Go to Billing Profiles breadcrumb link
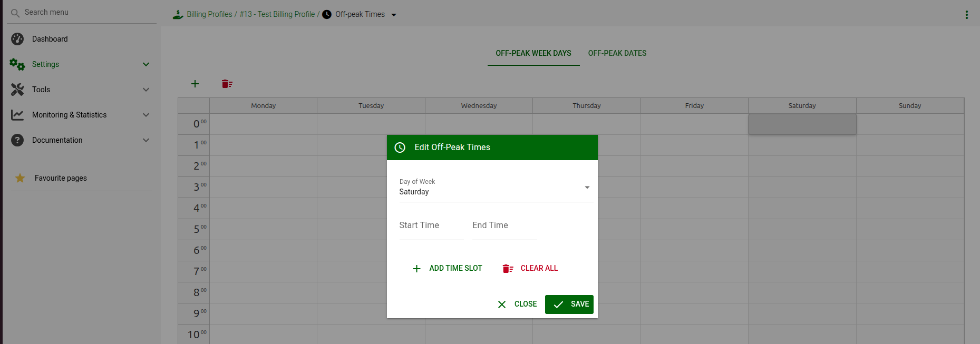This screenshot has width=980, height=344. coord(209,14)
